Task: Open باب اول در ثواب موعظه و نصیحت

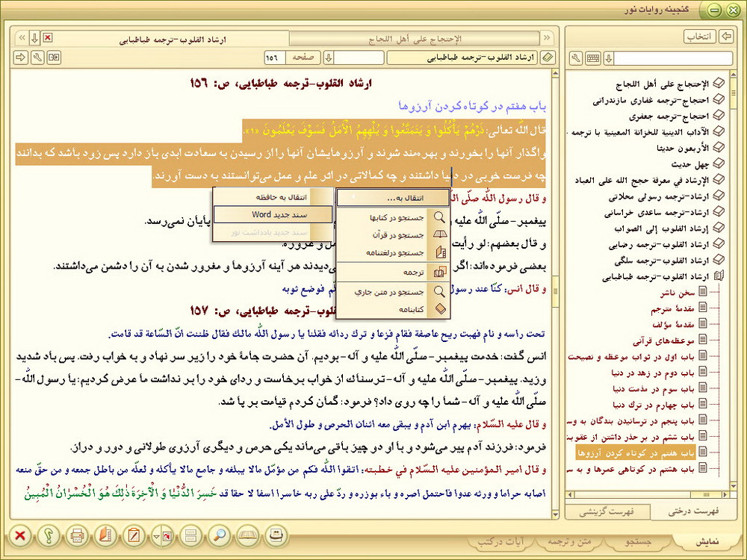Action: [x=631, y=356]
